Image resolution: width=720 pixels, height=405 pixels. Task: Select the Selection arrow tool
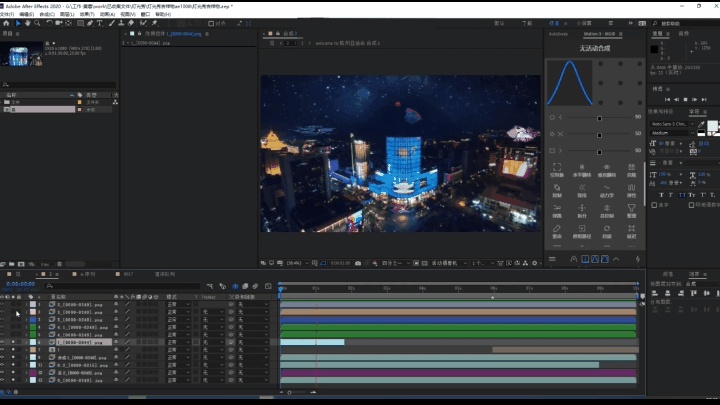pos(18,23)
